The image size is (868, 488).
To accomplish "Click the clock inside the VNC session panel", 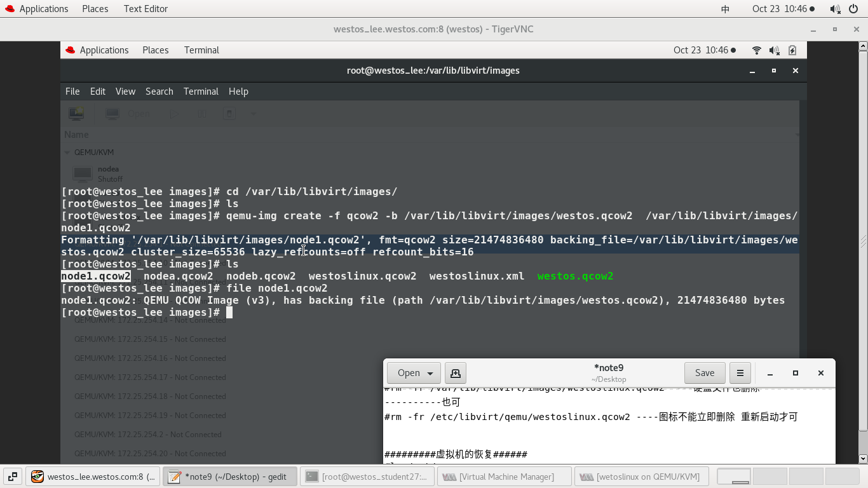I will (x=705, y=50).
